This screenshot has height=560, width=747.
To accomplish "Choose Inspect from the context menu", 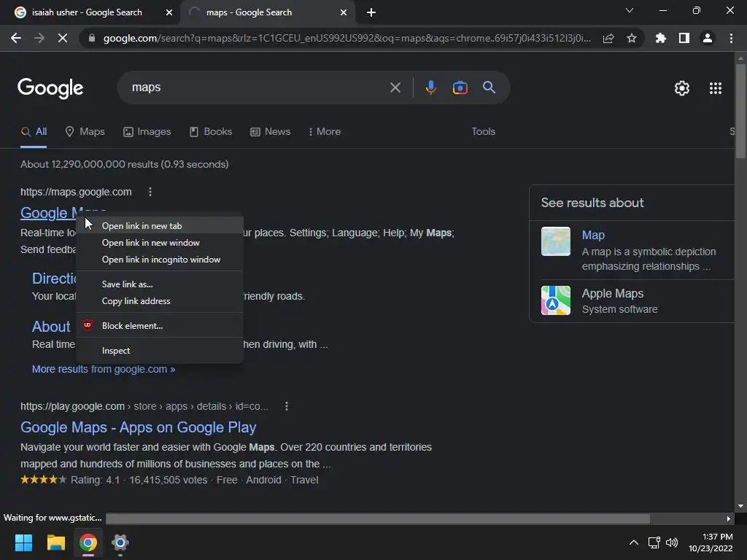I will pyautogui.click(x=160, y=351).
